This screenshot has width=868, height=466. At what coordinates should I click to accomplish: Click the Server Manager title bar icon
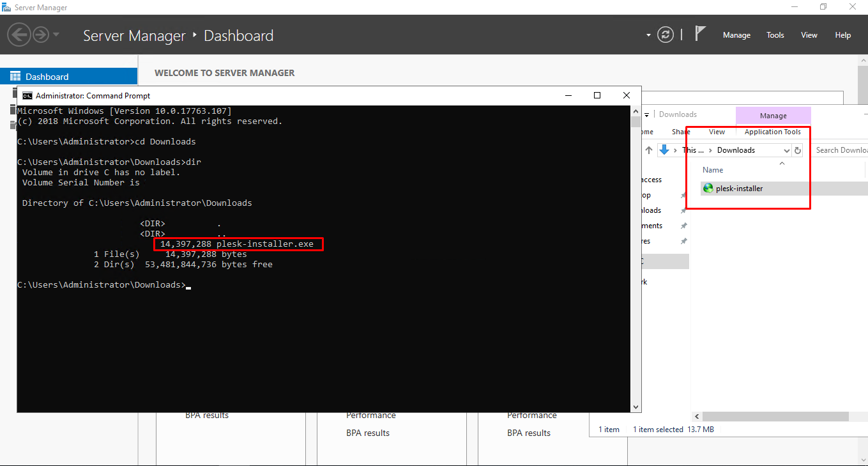click(x=7, y=7)
